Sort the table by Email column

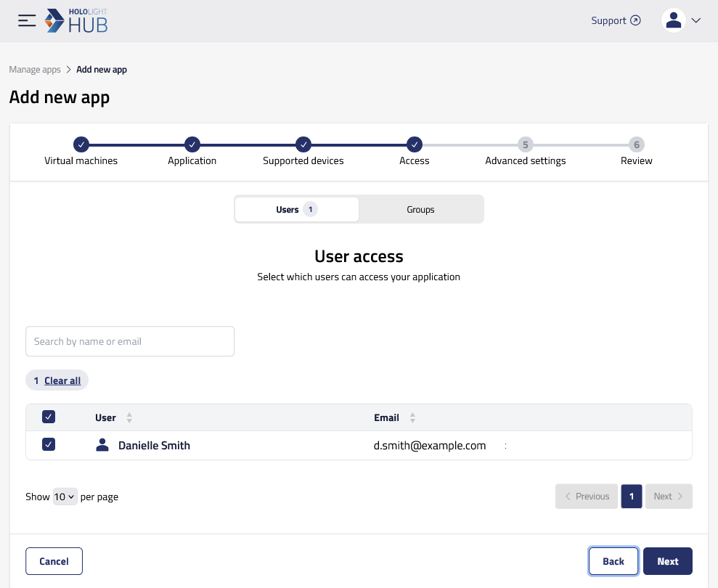point(412,417)
